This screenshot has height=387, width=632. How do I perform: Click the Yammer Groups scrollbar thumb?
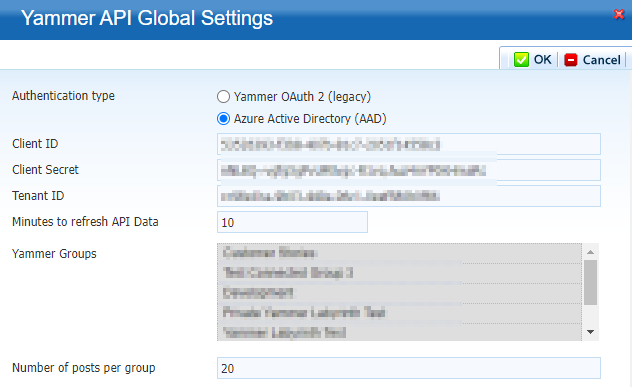click(x=590, y=282)
